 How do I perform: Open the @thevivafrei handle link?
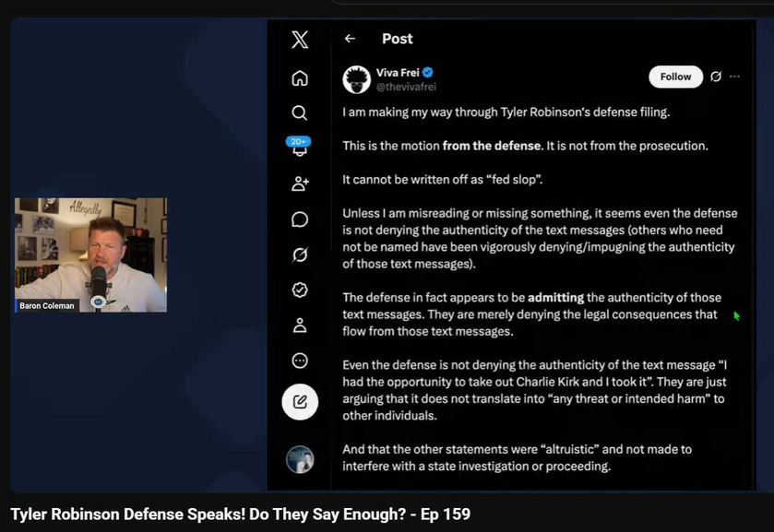(406, 87)
